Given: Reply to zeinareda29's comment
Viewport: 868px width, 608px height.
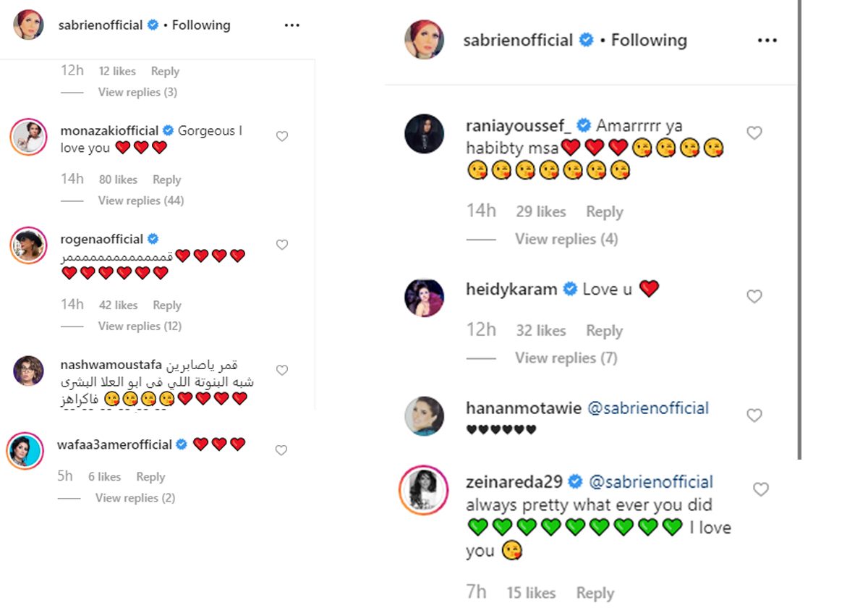Looking at the screenshot, I should 595,594.
